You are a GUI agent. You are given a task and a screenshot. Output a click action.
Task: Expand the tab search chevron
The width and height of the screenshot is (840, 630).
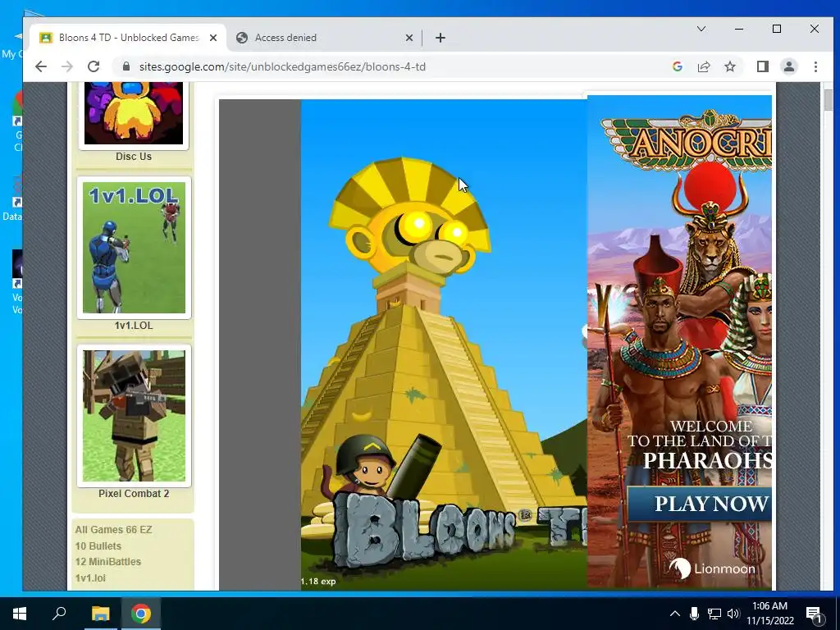[701, 29]
